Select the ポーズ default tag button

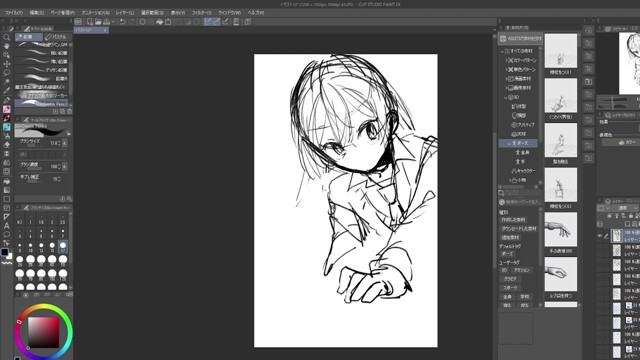(507, 253)
